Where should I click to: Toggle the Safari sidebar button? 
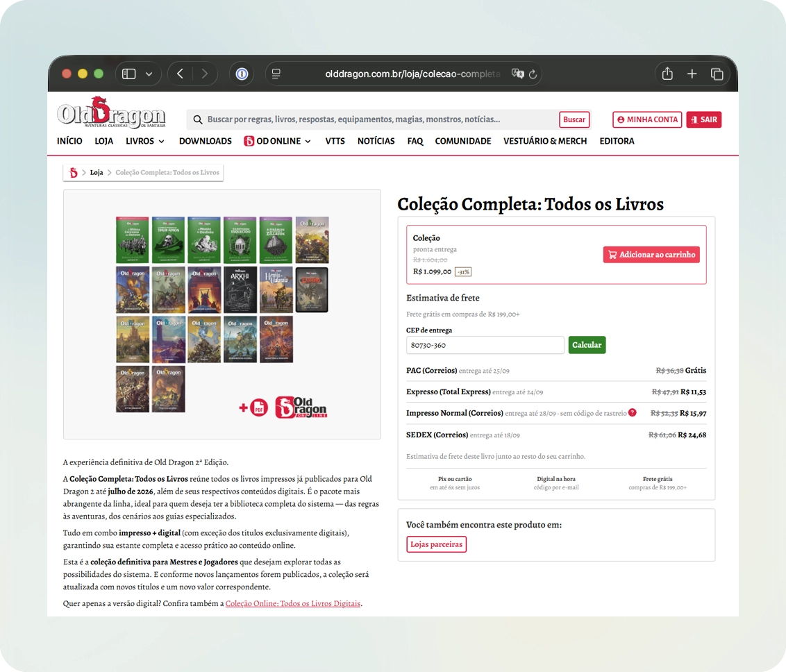tap(129, 74)
